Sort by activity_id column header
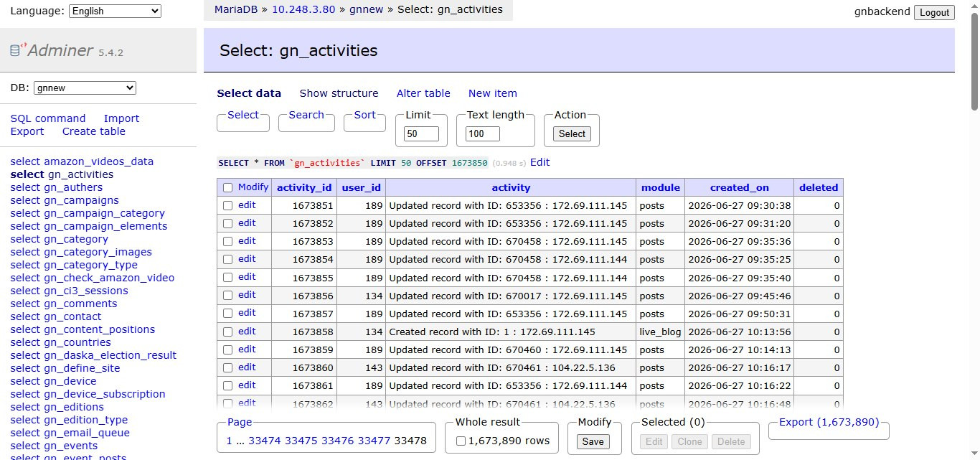Viewport: 980px width, 460px height. pyautogui.click(x=304, y=187)
